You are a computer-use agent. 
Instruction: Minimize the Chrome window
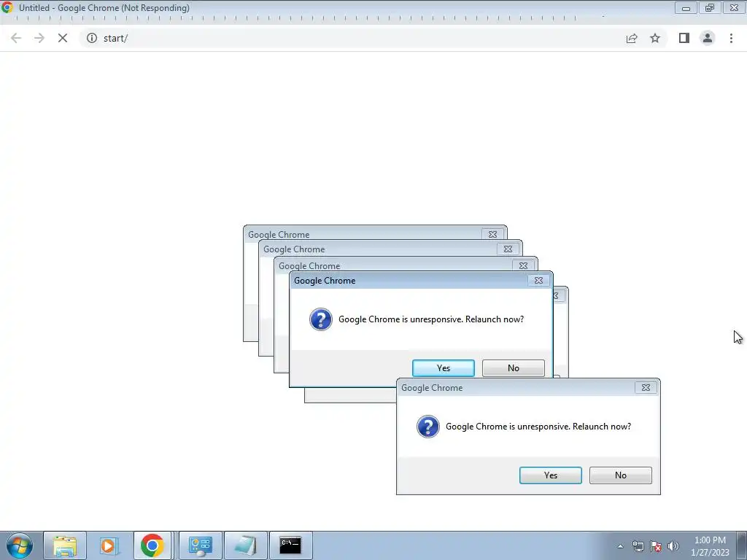[686, 8]
